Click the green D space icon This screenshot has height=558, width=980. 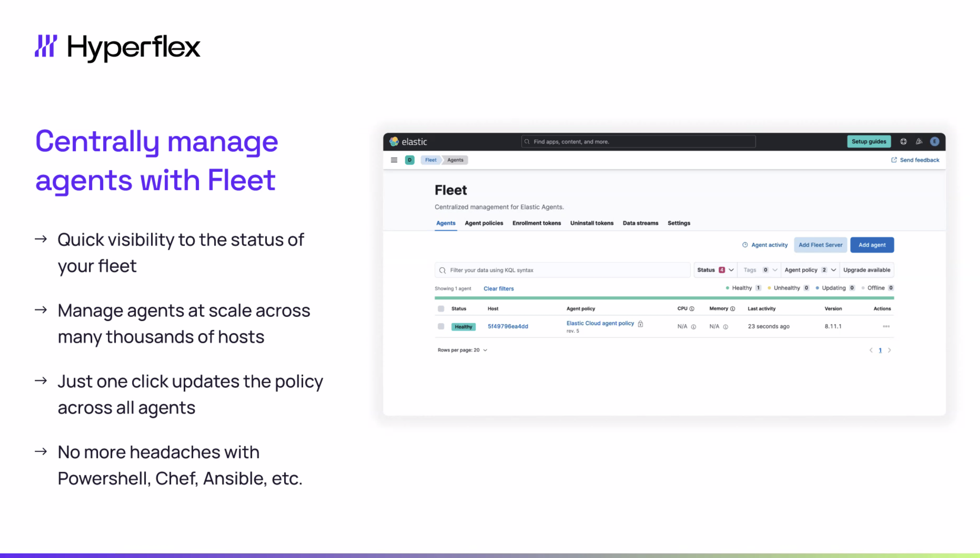409,160
